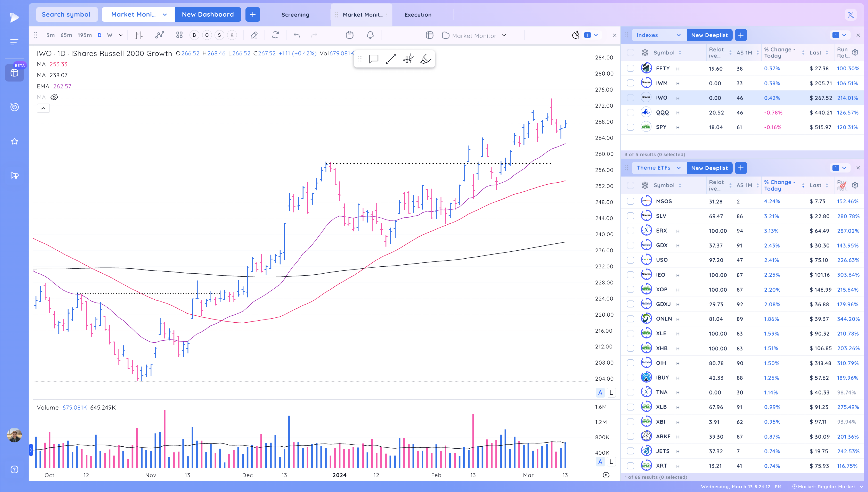Open the alert bell icon

click(x=370, y=35)
